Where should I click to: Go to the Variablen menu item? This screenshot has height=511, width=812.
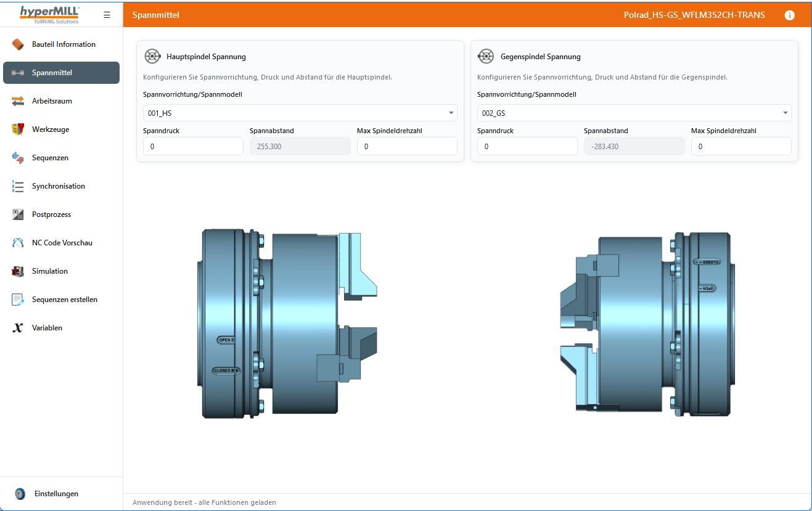click(47, 328)
